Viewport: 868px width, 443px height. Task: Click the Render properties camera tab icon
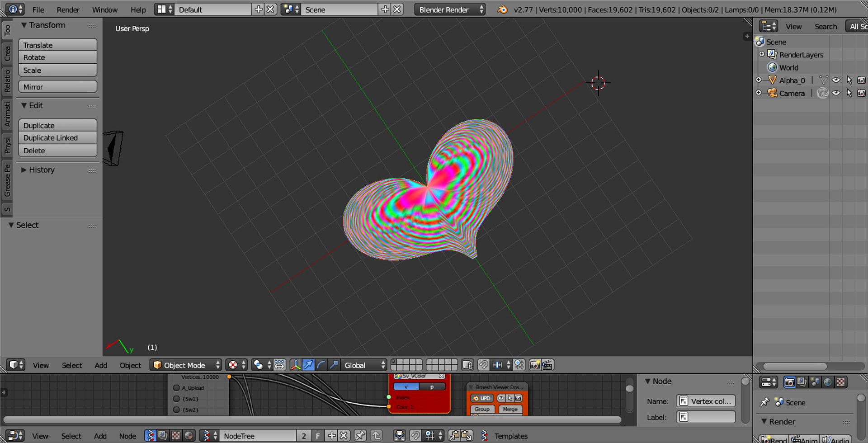[790, 382]
